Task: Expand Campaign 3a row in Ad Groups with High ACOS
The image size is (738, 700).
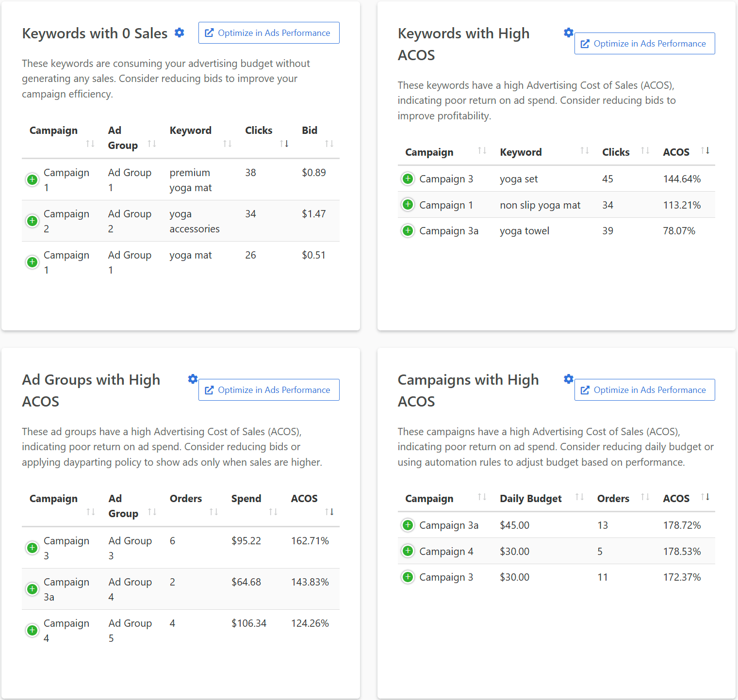Action: click(x=32, y=589)
